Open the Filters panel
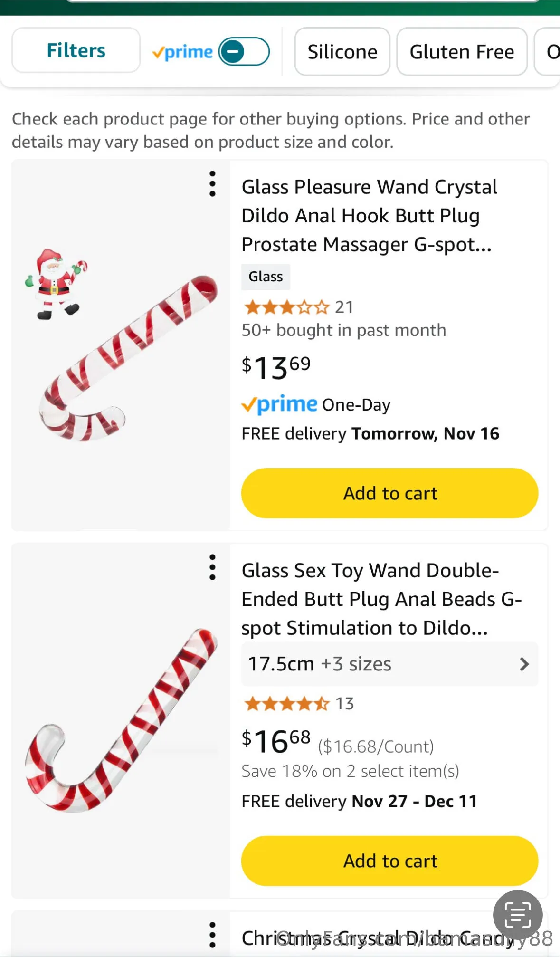560x957 pixels. click(76, 50)
